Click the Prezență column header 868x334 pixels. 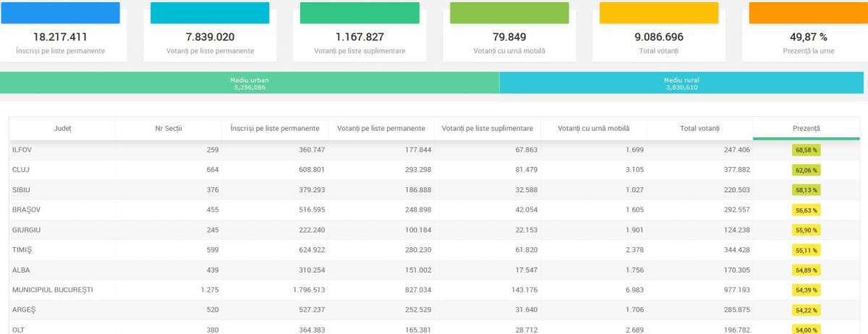[x=806, y=128]
